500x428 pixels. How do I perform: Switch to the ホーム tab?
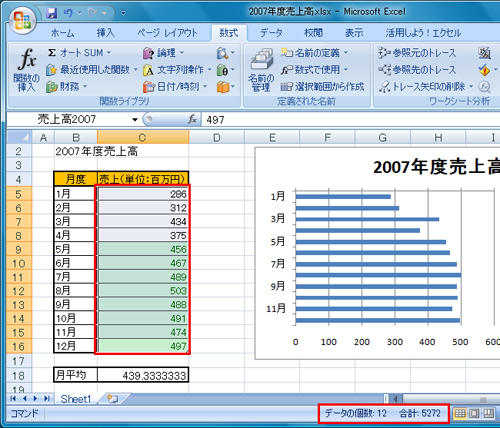coord(62,33)
